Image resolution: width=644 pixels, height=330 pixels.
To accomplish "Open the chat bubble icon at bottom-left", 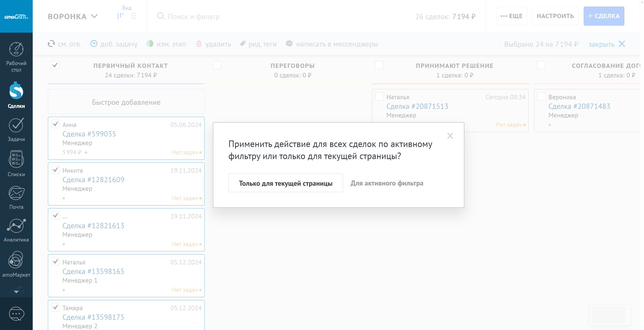I will click(x=16, y=314).
